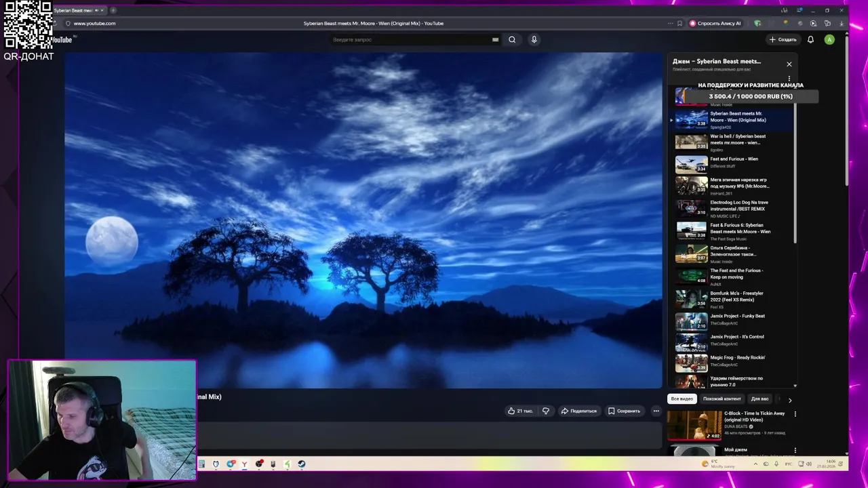
Task: Select the Похожий контент filter chip
Action: [722, 399]
